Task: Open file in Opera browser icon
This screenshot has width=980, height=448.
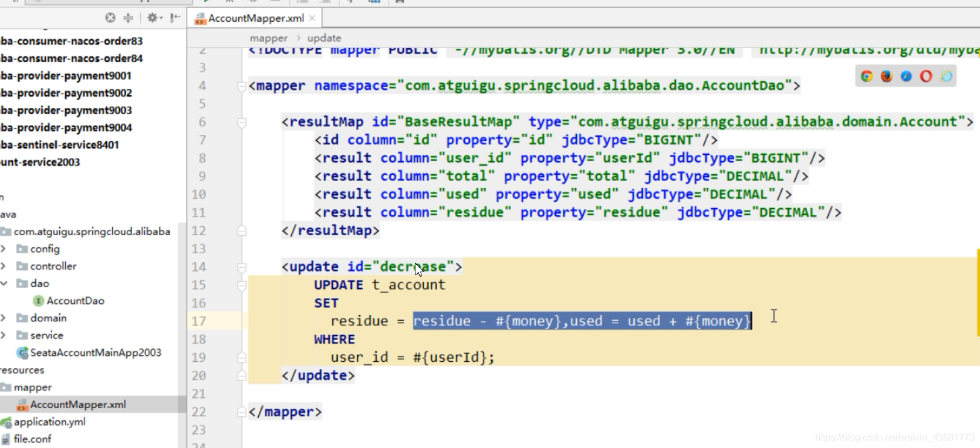Action: click(926, 76)
